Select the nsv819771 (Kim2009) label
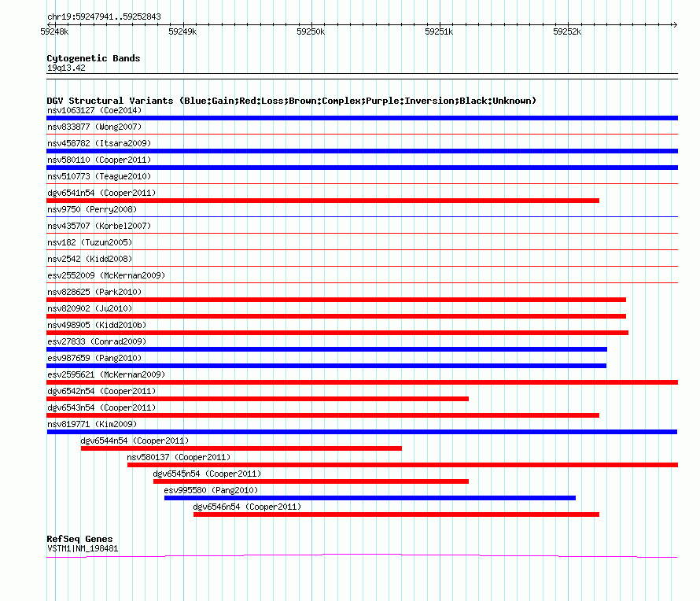Viewport: 700px width, 601px height. (92, 424)
